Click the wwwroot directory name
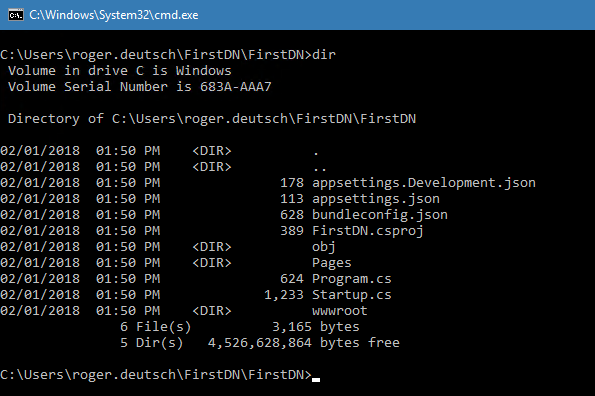The image size is (595, 396). pos(340,311)
